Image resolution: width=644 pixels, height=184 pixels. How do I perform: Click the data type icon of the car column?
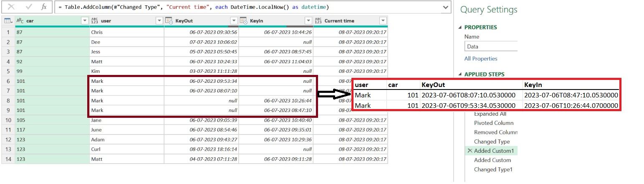coord(20,20)
